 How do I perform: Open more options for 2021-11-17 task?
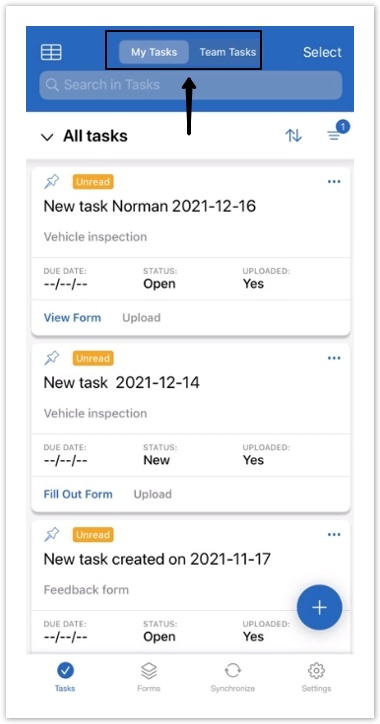click(334, 535)
